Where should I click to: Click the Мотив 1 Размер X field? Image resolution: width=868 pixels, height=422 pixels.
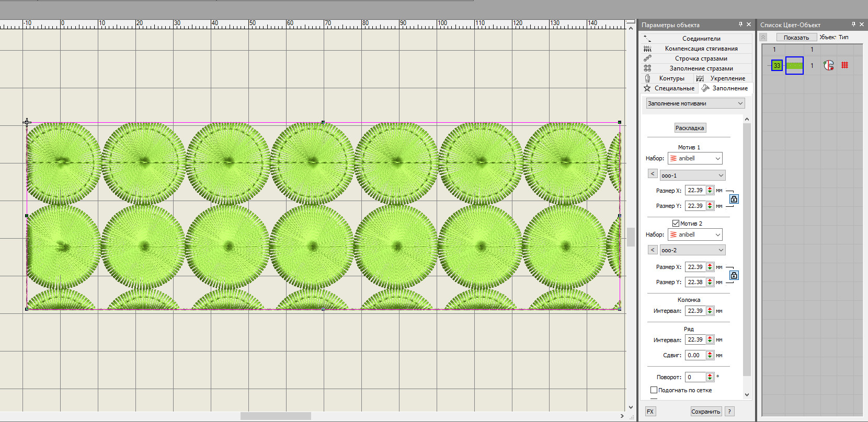695,191
